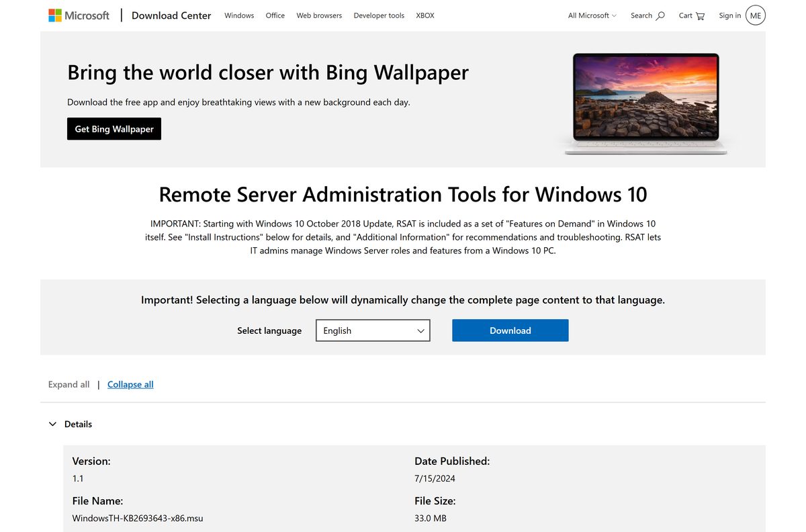Open the Search magnifier icon
The width and height of the screenshot is (806, 532).
(660, 15)
